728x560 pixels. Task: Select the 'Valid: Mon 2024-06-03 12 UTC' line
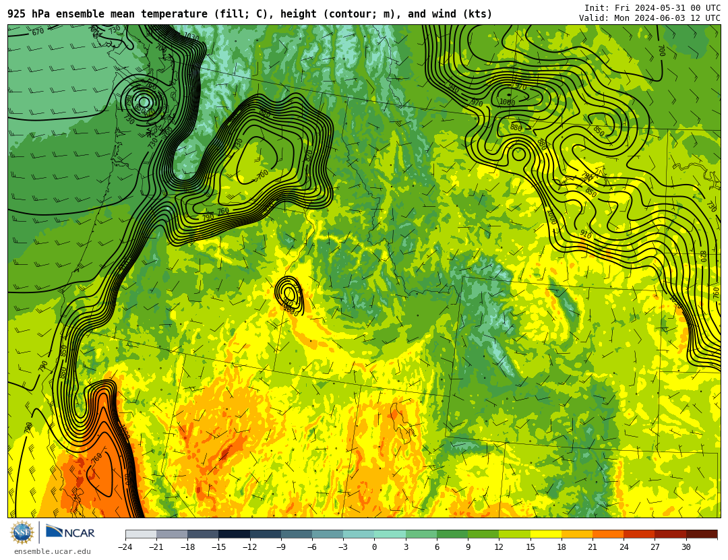[x=650, y=18]
